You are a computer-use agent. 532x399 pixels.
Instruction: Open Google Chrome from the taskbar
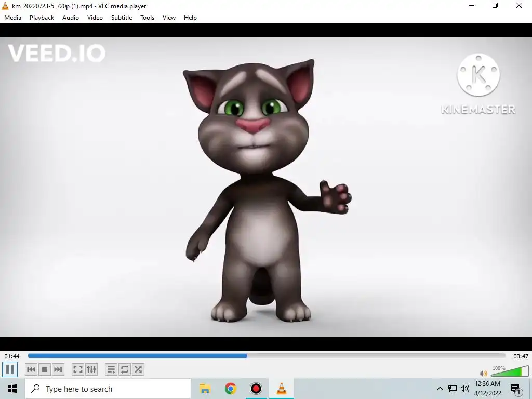[230, 389]
